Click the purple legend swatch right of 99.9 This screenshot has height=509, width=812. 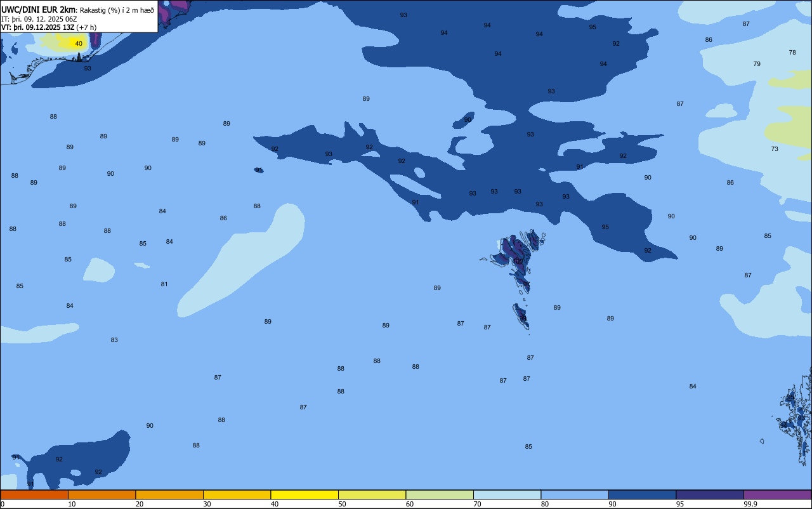tap(777, 494)
